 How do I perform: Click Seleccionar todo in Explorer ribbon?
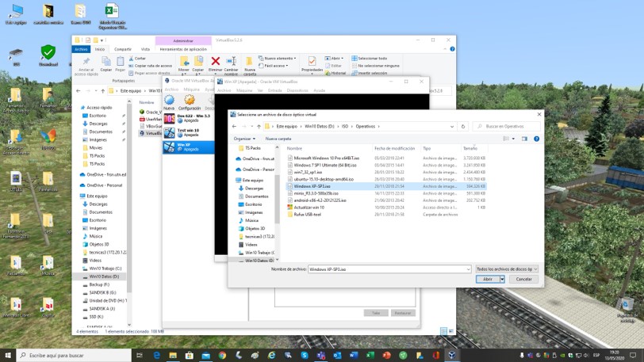pyautogui.click(x=369, y=59)
